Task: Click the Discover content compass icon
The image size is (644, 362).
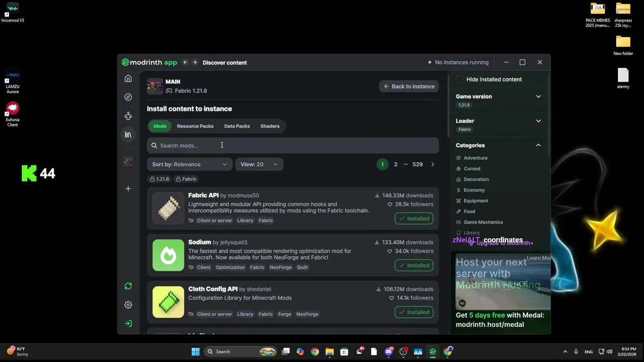Action: pos(128,97)
